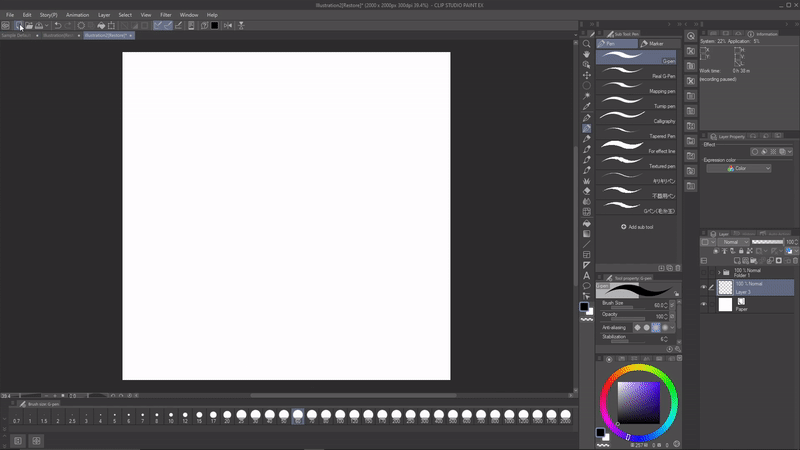This screenshot has width=800, height=450.
Task: Open the Normal blending mode dropdown
Action: 733,242
